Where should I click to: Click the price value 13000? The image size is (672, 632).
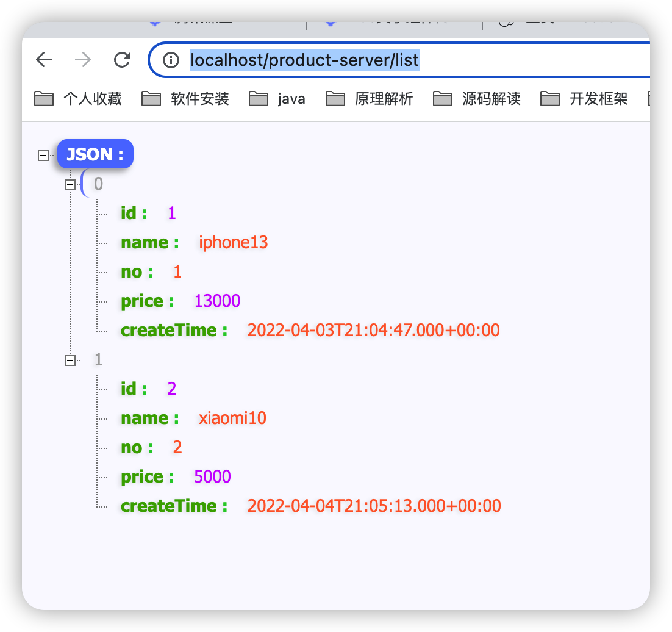217,301
